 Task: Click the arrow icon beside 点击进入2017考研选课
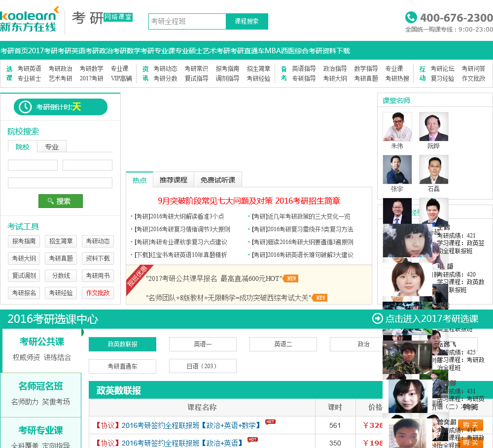click(377, 318)
